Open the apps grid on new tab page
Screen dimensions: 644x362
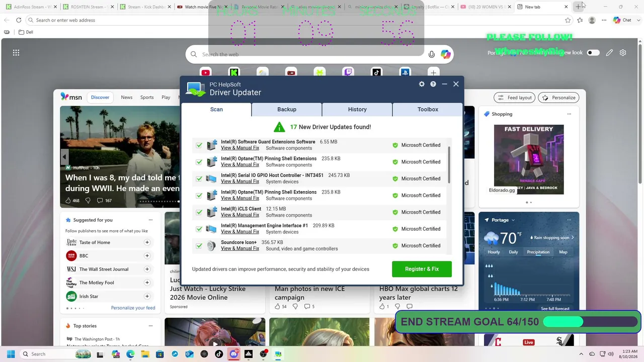click(x=16, y=53)
